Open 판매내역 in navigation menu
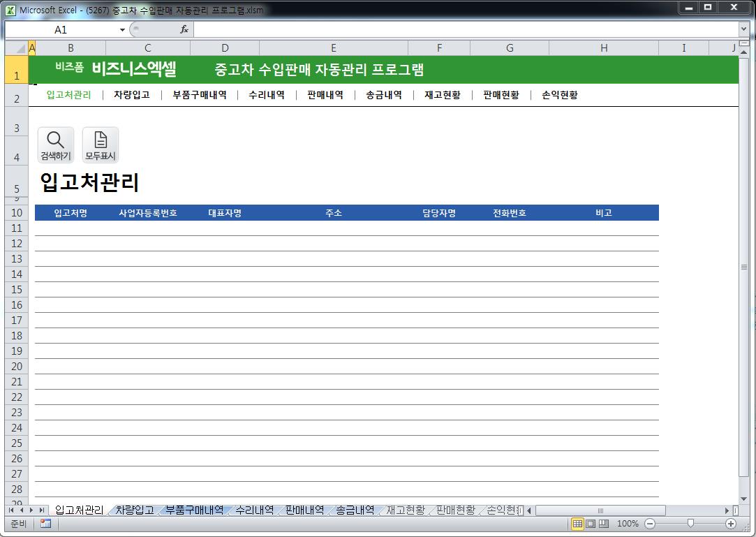Image resolution: width=756 pixels, height=537 pixels. click(x=325, y=95)
